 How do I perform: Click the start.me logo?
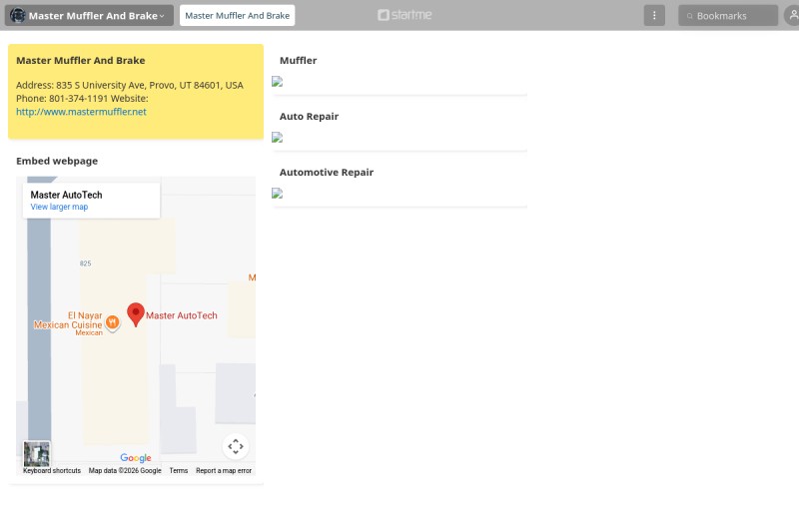(x=404, y=15)
